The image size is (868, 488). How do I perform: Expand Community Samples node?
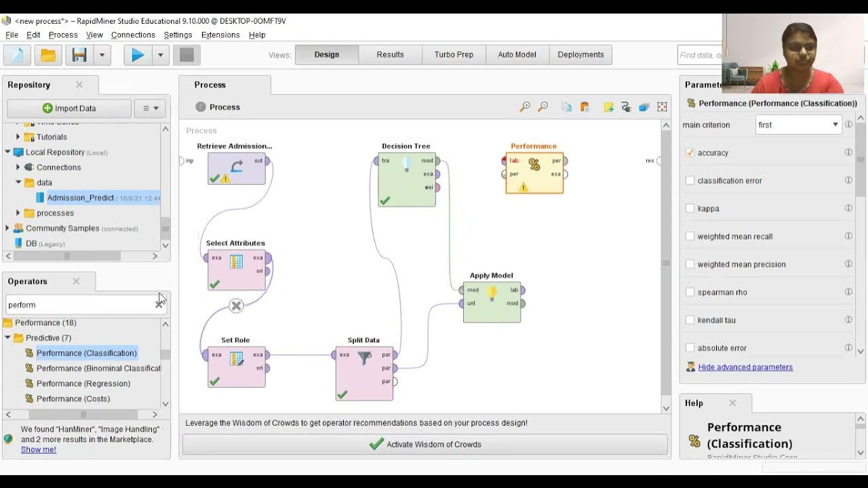click(x=7, y=228)
